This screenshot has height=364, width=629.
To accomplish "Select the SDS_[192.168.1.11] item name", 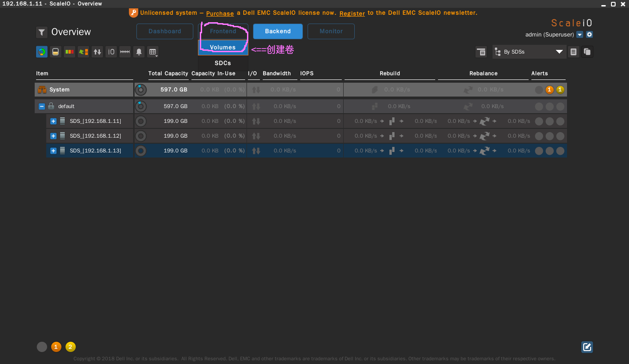I will coord(95,121).
